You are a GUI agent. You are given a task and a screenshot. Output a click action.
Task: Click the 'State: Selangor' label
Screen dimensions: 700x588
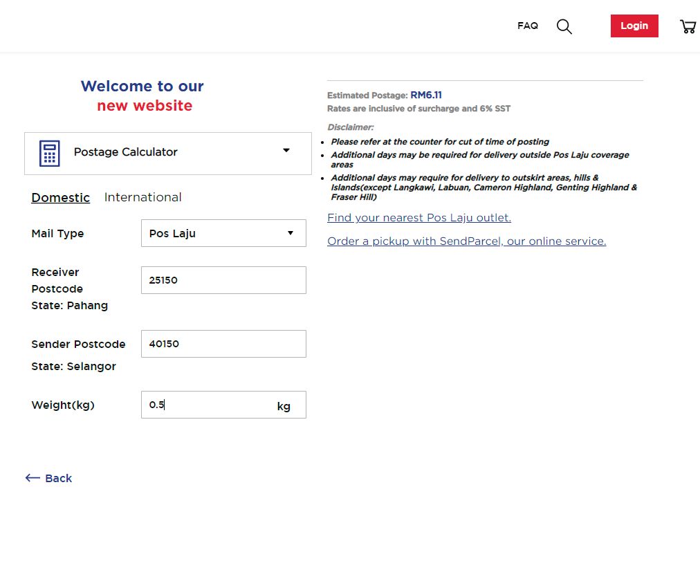point(73,366)
